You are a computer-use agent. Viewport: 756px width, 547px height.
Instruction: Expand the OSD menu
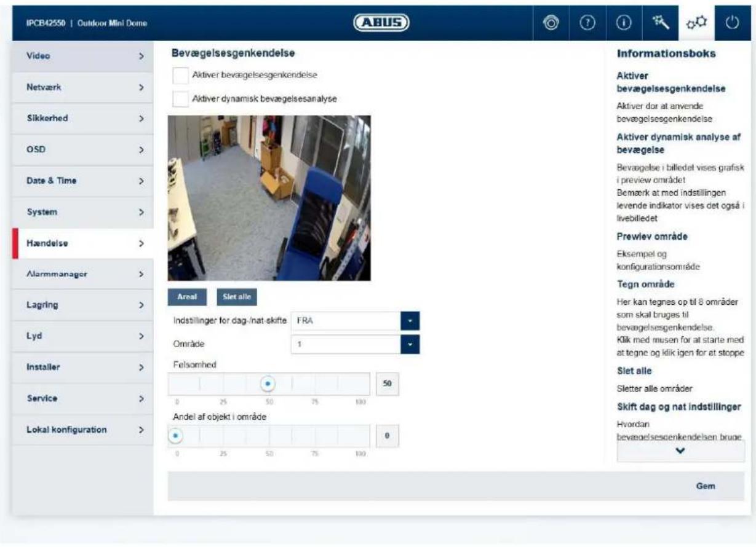[x=82, y=150]
